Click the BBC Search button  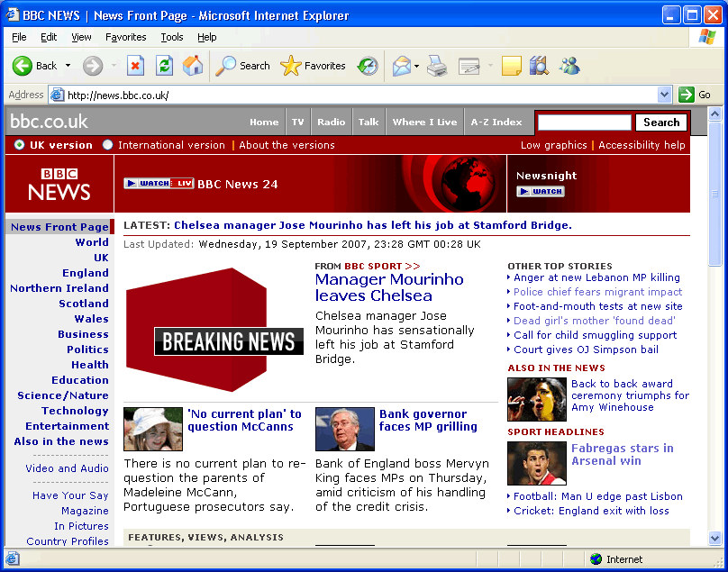661,123
